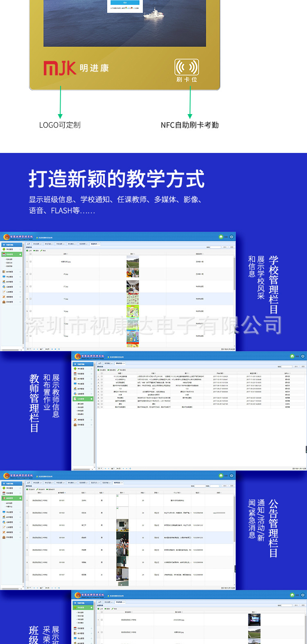Click the 修改 edit icon in the gallery toolbar
The height and width of the screenshot is (644, 307).
(41, 251)
